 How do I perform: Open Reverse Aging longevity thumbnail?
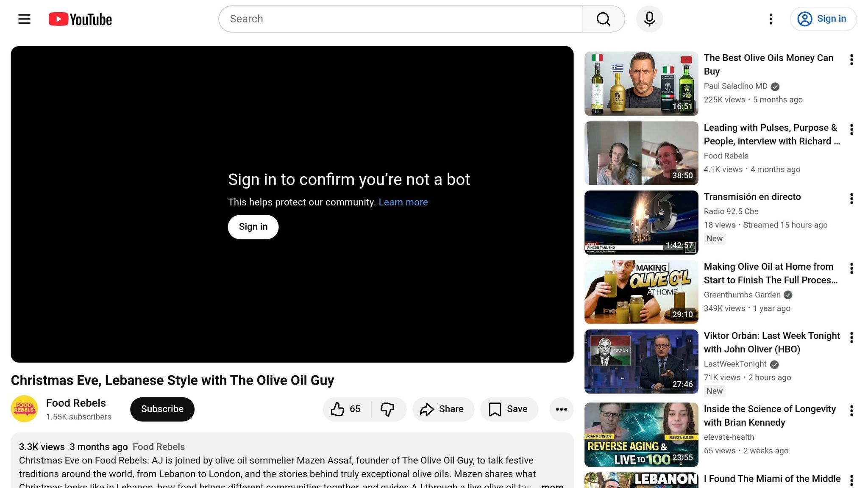point(641,434)
